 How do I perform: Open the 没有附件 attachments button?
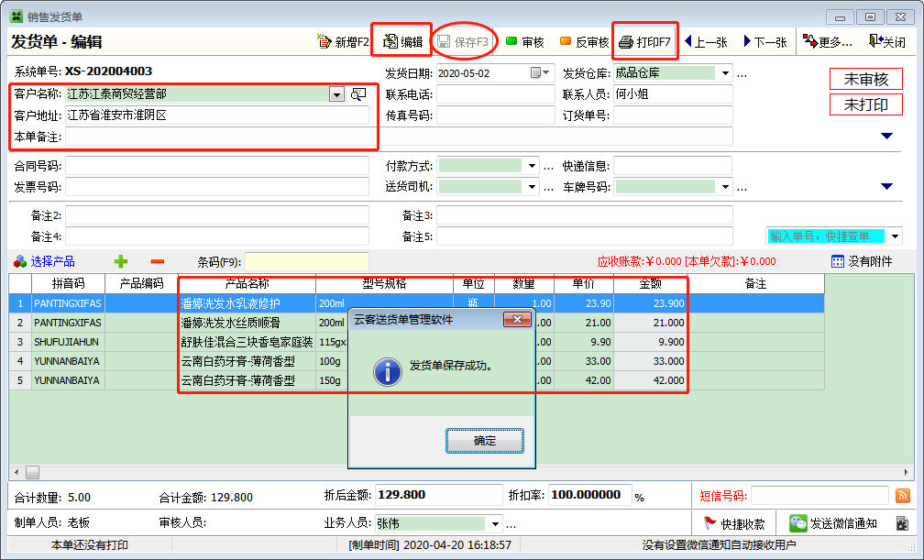point(862,261)
